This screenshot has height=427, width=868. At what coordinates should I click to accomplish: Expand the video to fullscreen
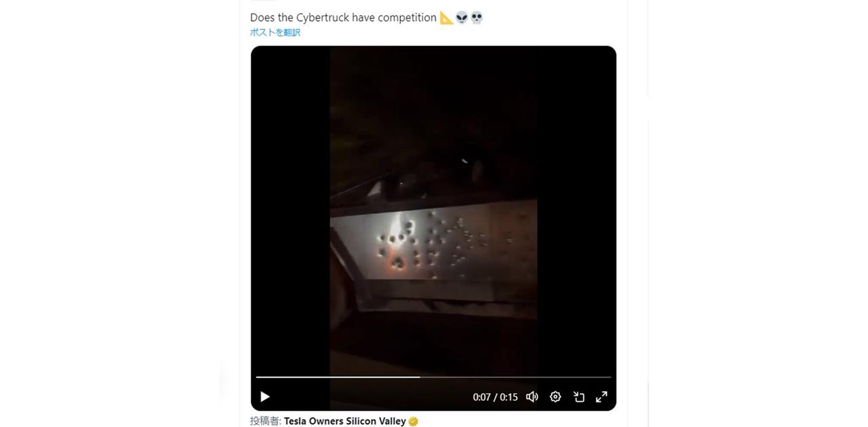point(601,396)
